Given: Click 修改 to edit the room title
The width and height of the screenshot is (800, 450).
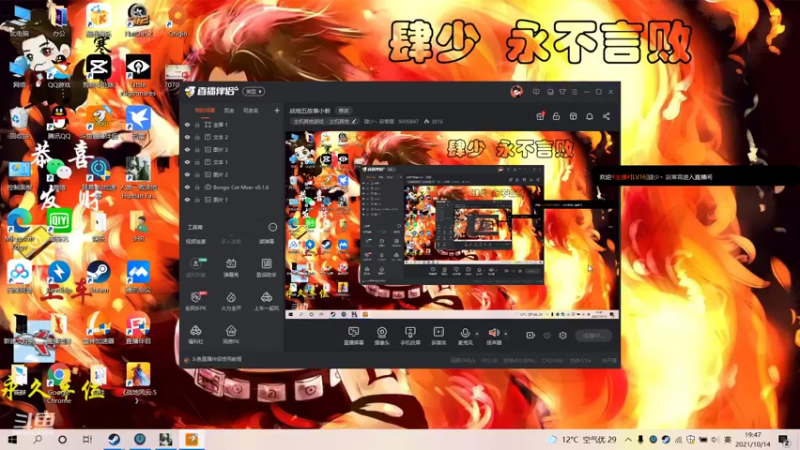Looking at the screenshot, I should pyautogui.click(x=344, y=111).
